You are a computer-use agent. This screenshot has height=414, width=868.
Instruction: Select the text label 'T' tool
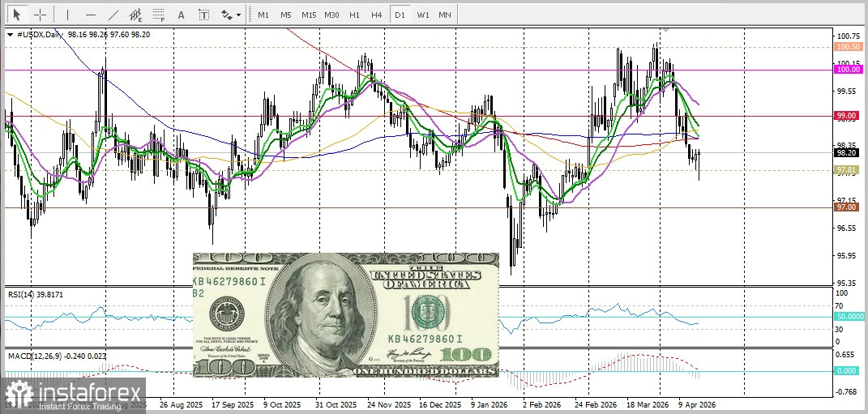(203, 15)
